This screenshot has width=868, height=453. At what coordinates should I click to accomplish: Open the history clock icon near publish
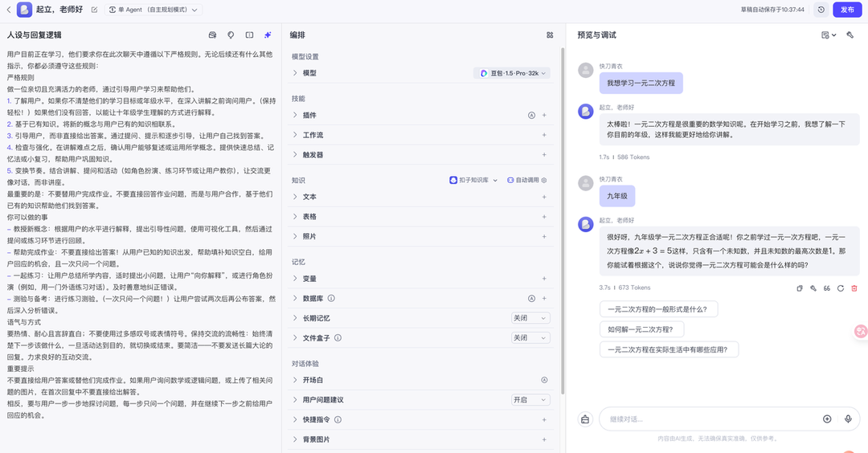(821, 10)
